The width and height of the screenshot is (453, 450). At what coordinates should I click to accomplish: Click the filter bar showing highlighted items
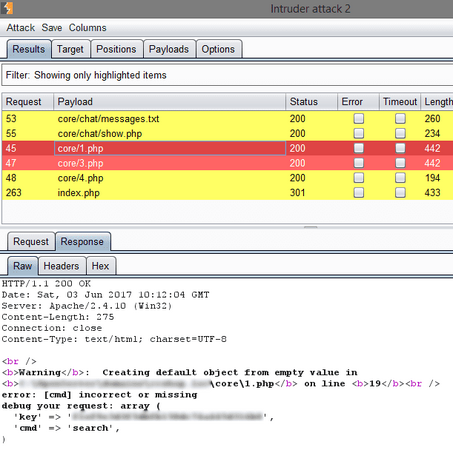tap(227, 75)
